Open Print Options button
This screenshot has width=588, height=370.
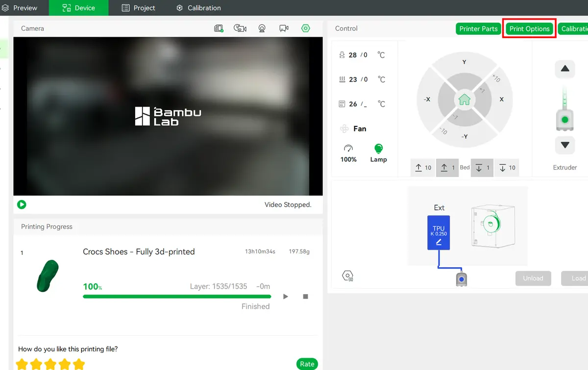pyautogui.click(x=529, y=29)
